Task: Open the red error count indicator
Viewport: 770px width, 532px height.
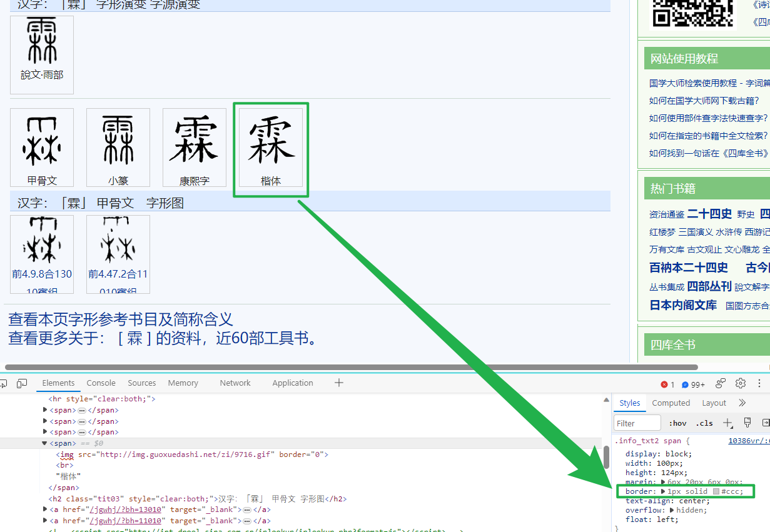Action: 668,384
